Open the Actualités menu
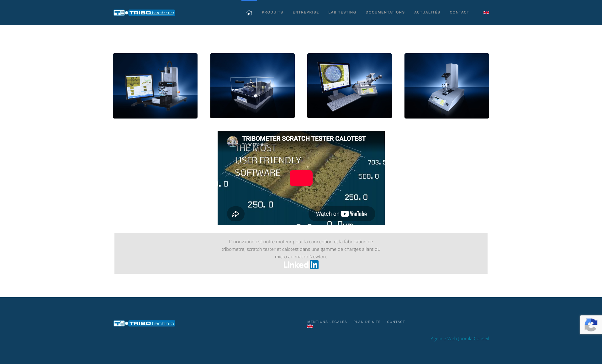 [427, 13]
